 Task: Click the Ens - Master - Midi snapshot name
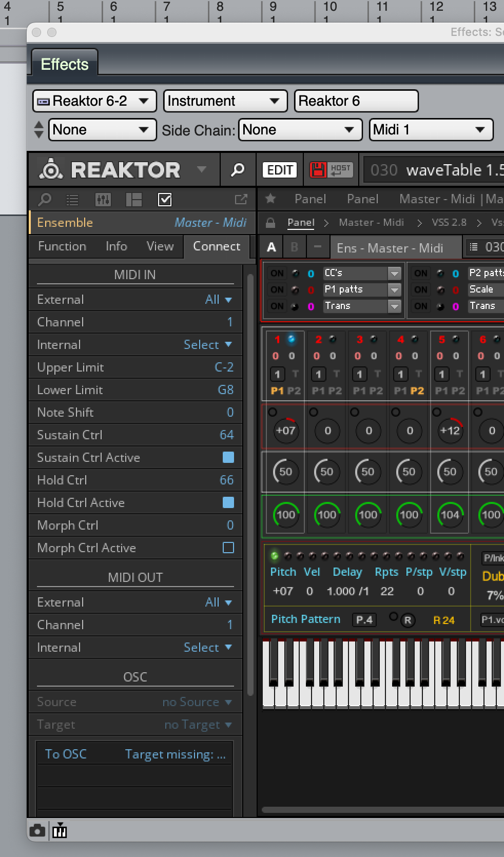click(x=395, y=248)
